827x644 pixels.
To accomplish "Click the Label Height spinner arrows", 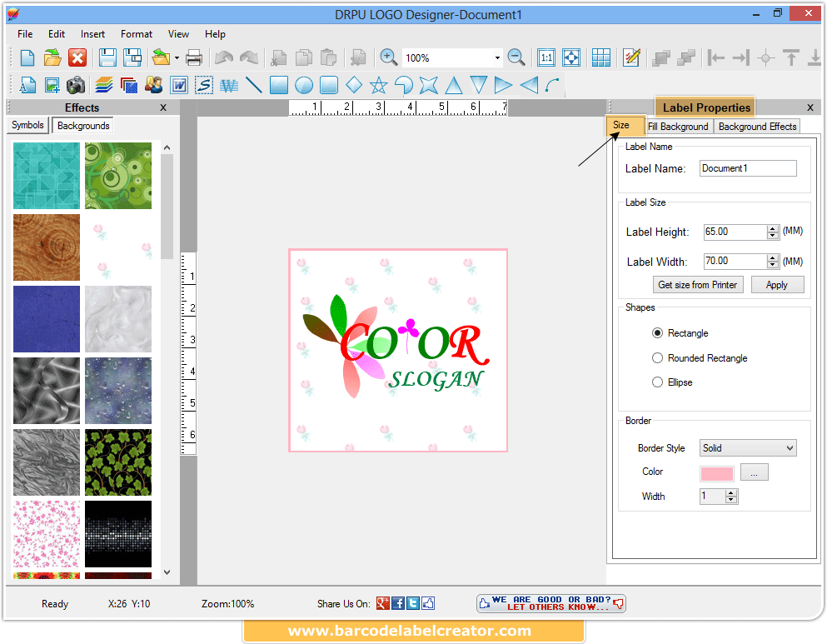I will [x=773, y=232].
